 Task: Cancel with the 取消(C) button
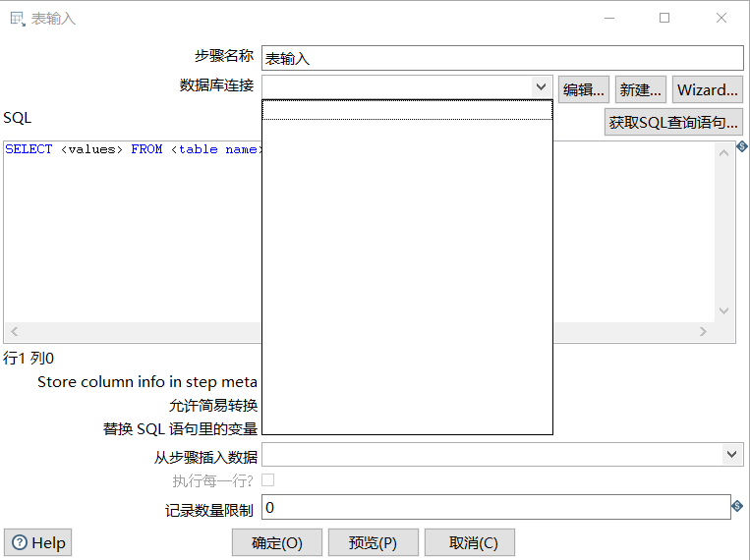pyautogui.click(x=469, y=542)
